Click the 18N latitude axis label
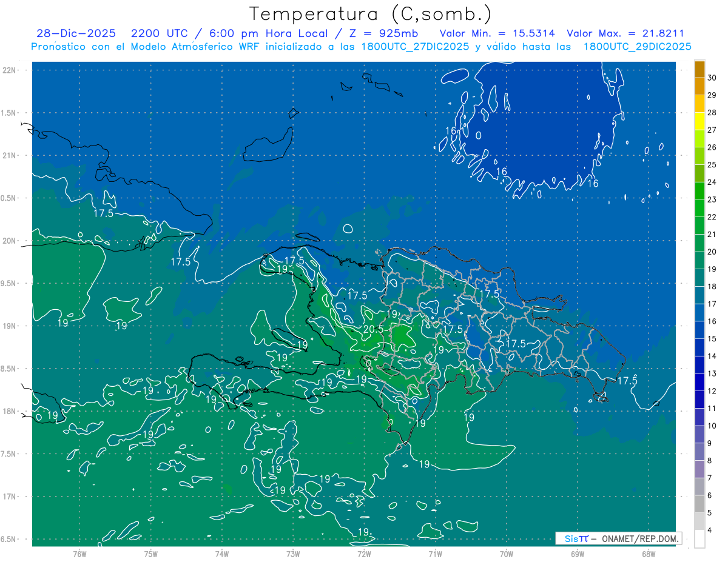728x562 pixels. coord(10,412)
